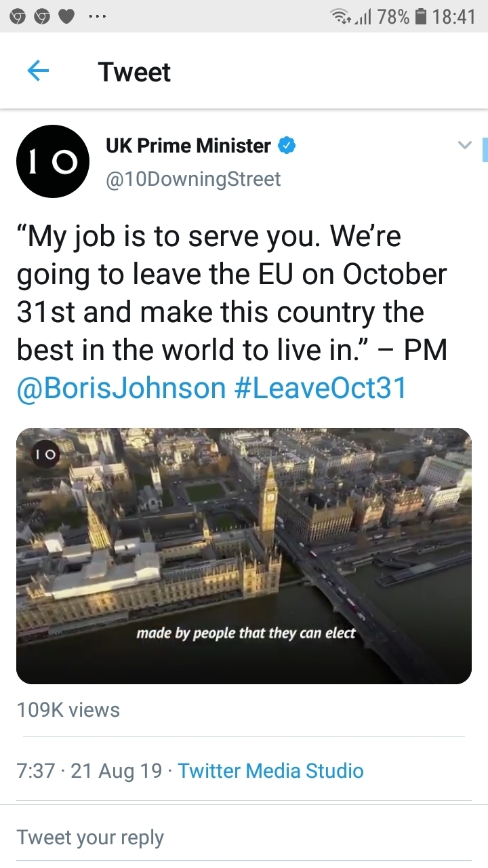488x868 pixels.
Task: Tap the @10DowningStreet handle
Action: pos(193,179)
